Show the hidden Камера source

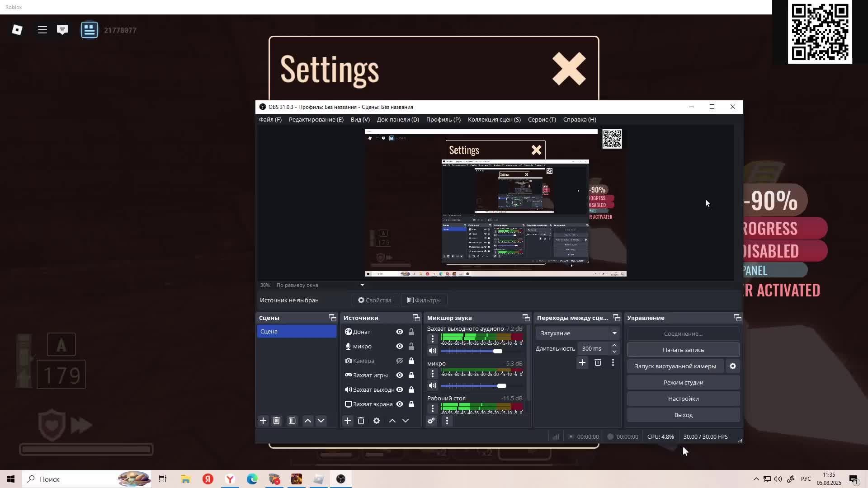point(400,361)
